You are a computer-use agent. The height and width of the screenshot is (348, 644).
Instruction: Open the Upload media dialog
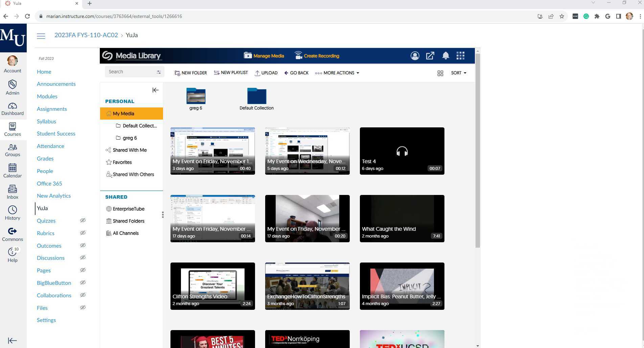tap(266, 73)
